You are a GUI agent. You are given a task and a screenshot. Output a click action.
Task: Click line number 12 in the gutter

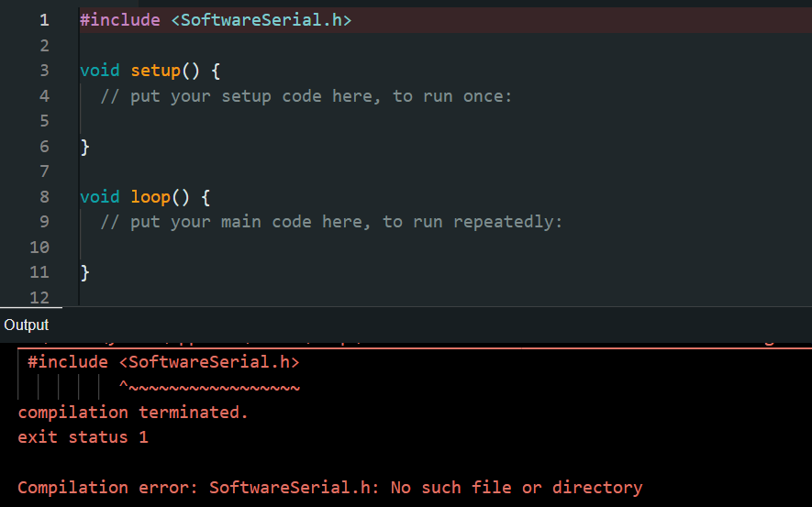click(39, 296)
